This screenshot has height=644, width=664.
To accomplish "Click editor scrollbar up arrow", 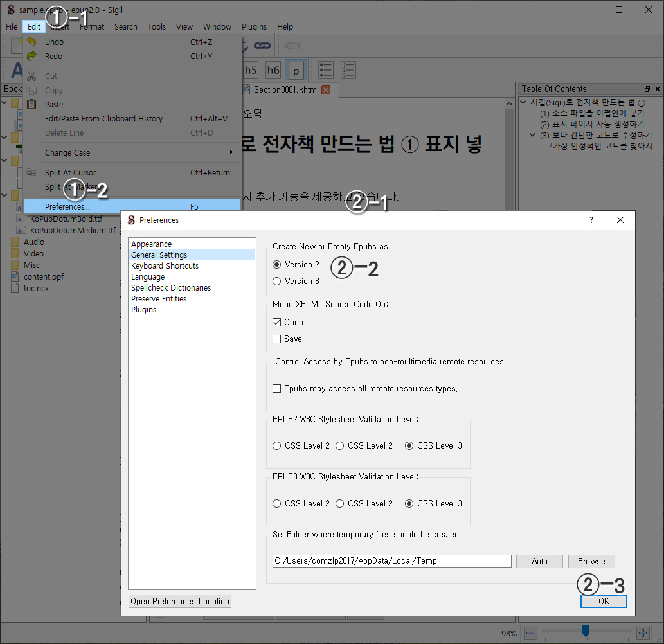I will pos(510,103).
